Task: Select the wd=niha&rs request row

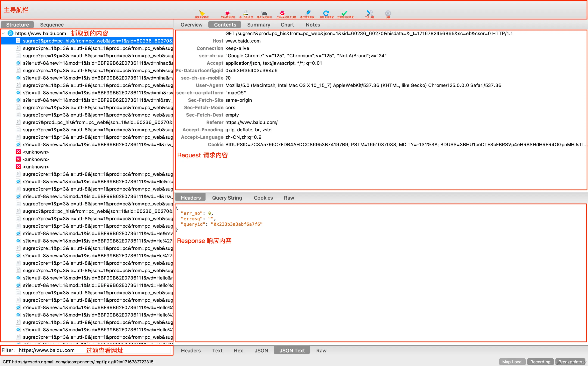Action: click(87, 78)
